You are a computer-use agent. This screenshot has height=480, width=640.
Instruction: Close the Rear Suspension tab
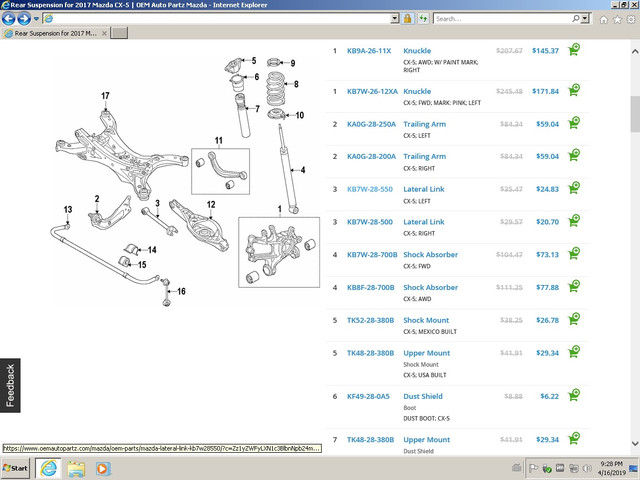pyautogui.click(x=104, y=33)
